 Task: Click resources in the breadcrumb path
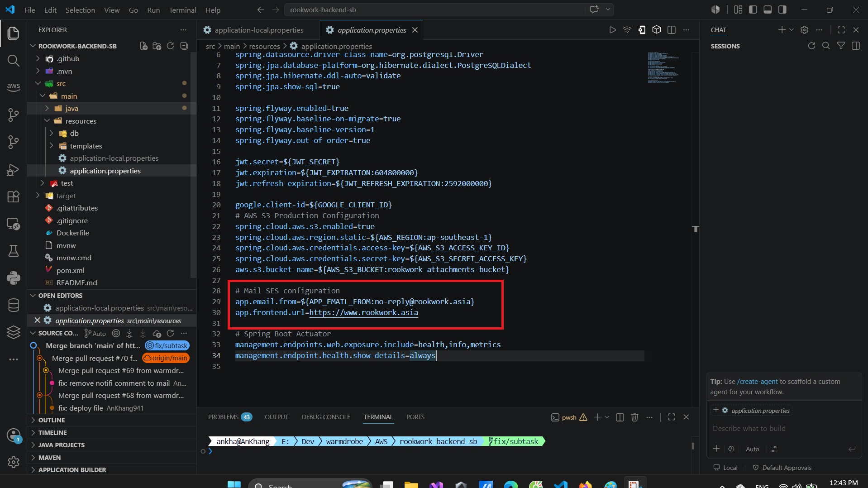(x=264, y=46)
